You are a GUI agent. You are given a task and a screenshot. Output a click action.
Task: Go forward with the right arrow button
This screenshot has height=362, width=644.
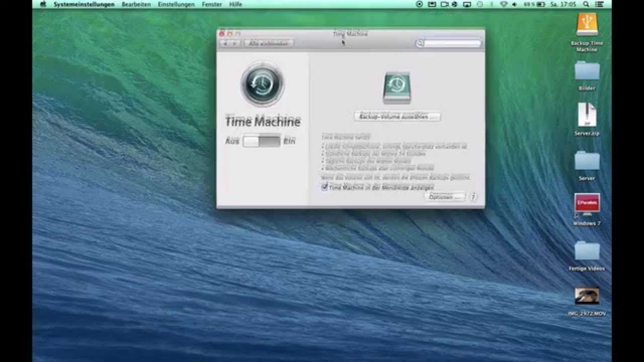pos(234,43)
